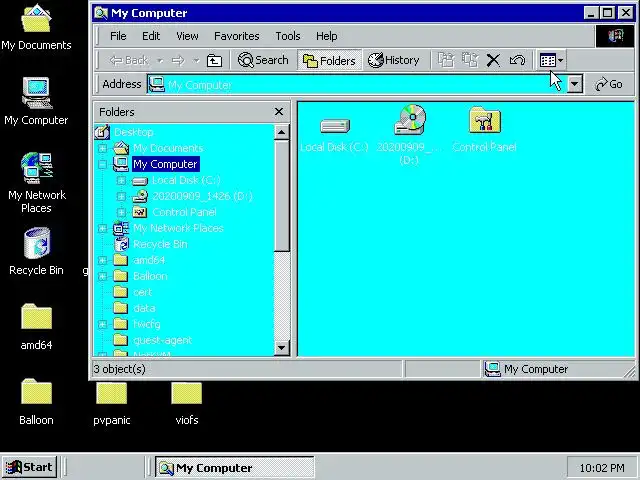Expand the amd64 tree node

tap(102, 260)
